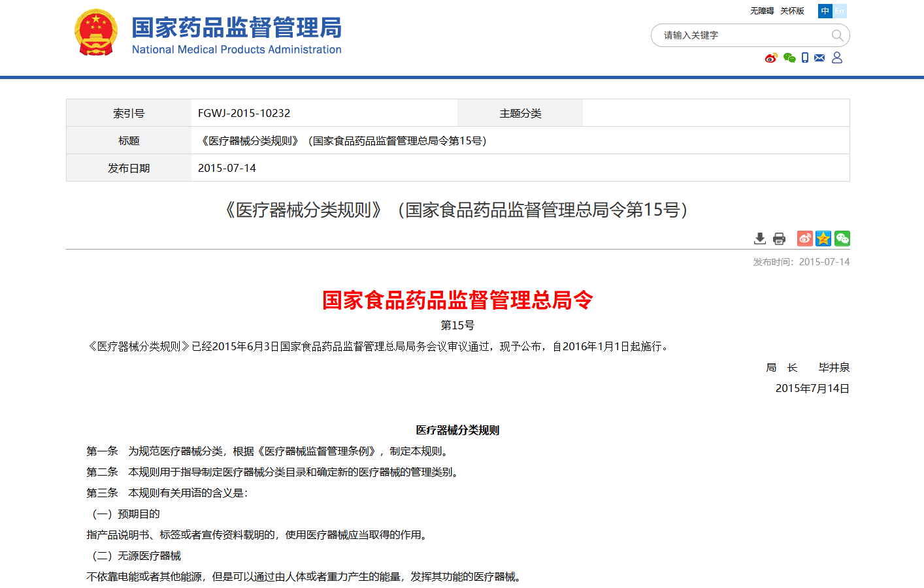Click the National Medical Products Administration English subtitle
Screen dimensions: 924x588
(x=237, y=50)
